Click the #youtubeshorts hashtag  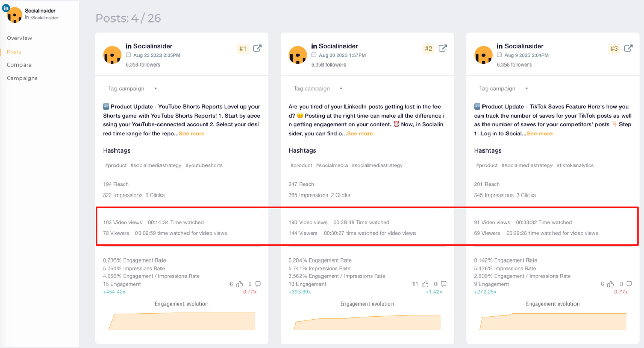tap(204, 165)
